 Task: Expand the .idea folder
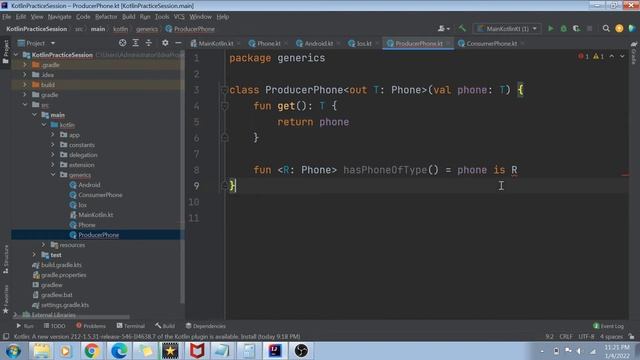[x=25, y=75]
